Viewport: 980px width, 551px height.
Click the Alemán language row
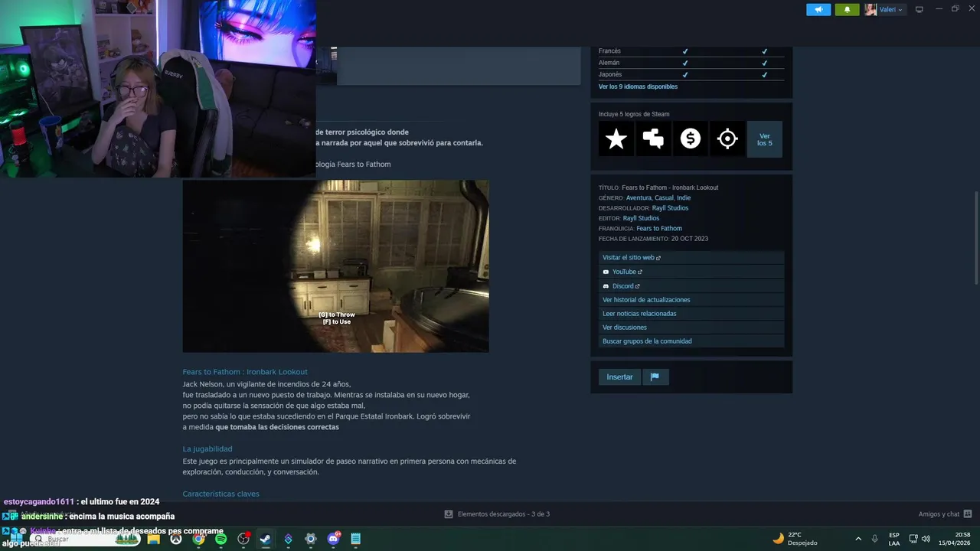click(691, 63)
